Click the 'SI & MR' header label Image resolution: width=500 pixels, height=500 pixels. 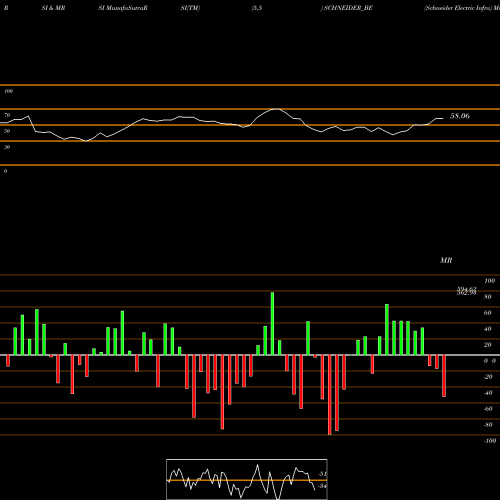click(x=53, y=8)
